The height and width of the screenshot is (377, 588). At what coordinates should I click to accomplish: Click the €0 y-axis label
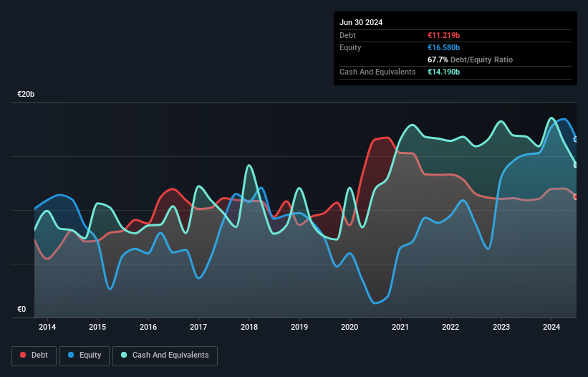21,309
